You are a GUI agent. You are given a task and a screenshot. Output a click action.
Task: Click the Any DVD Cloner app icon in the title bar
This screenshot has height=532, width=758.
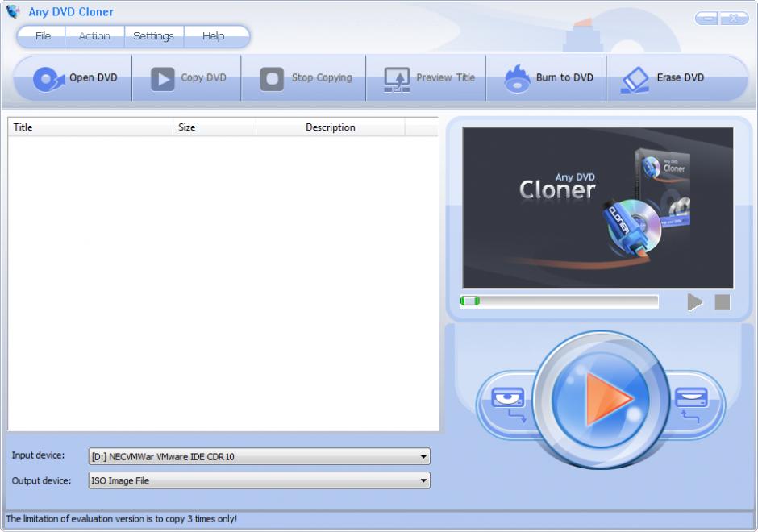(13, 11)
